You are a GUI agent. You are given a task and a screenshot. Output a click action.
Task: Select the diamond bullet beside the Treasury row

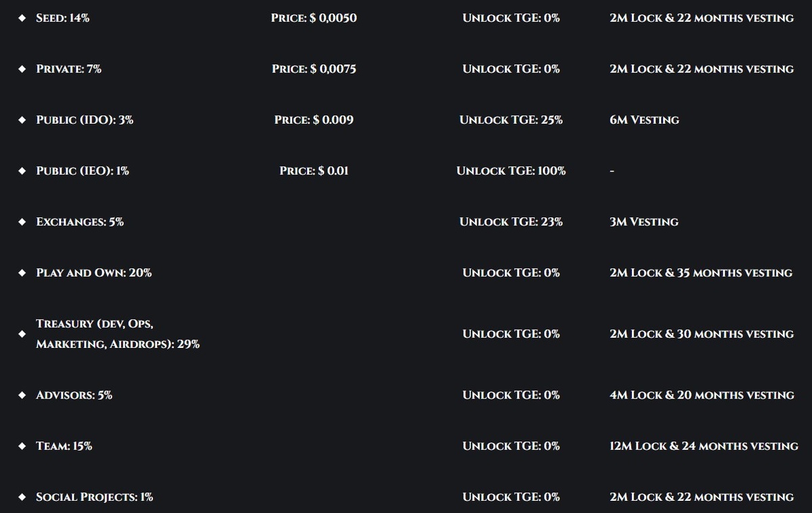(22, 334)
